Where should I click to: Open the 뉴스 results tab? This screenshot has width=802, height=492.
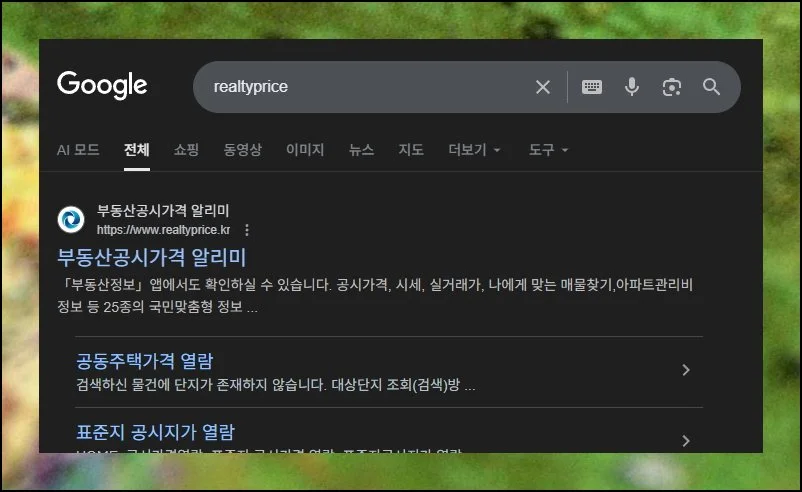click(x=361, y=150)
